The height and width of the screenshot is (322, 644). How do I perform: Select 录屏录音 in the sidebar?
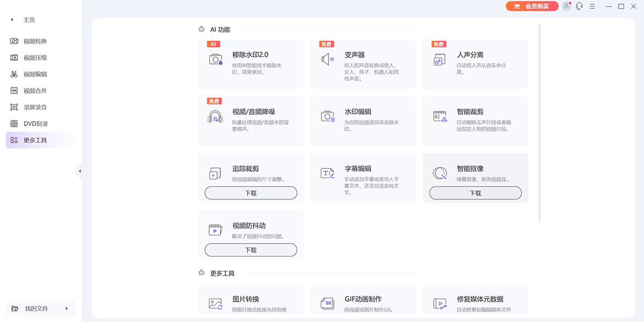pyautogui.click(x=35, y=107)
